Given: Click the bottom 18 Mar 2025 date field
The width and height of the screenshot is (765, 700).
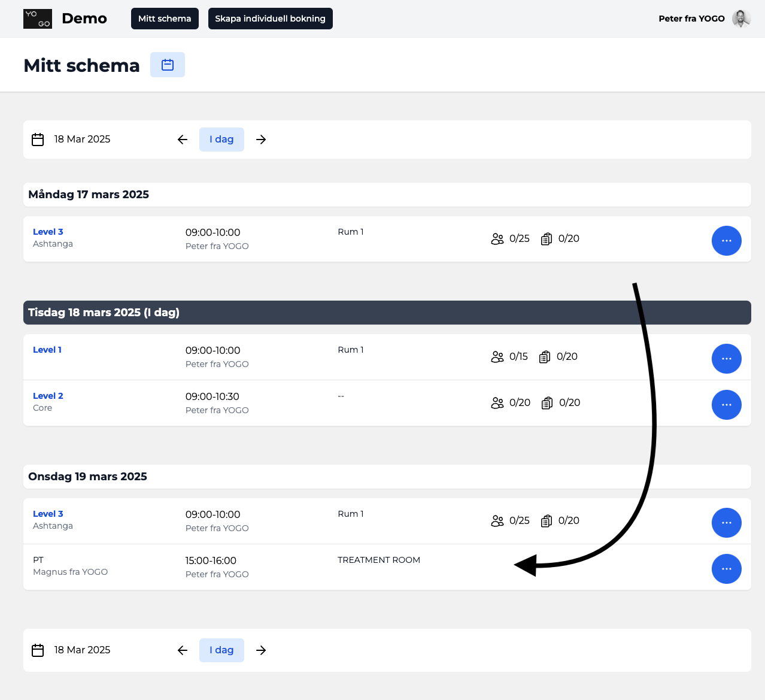Looking at the screenshot, I should [x=82, y=650].
